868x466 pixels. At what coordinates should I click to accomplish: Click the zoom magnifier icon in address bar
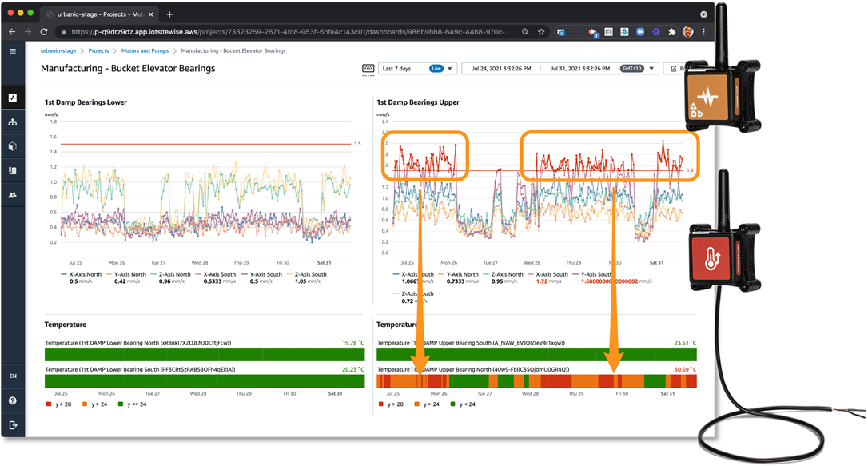[525, 32]
